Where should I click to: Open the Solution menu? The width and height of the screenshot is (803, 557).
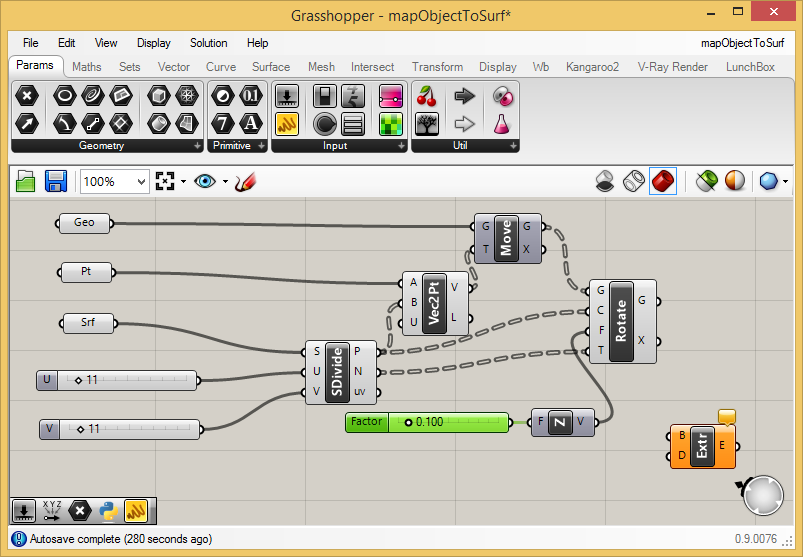point(208,43)
